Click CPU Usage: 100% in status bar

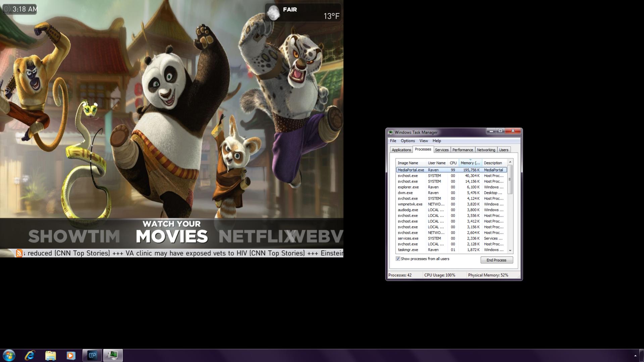440,275
